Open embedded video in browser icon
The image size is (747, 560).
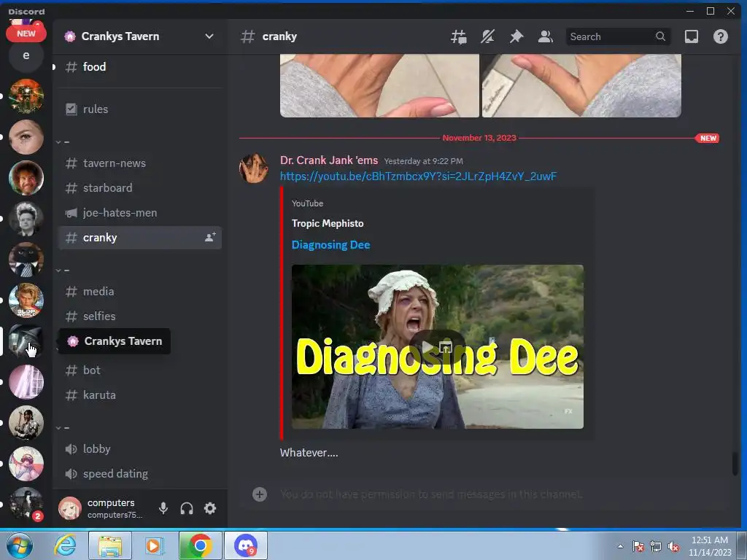(x=446, y=346)
